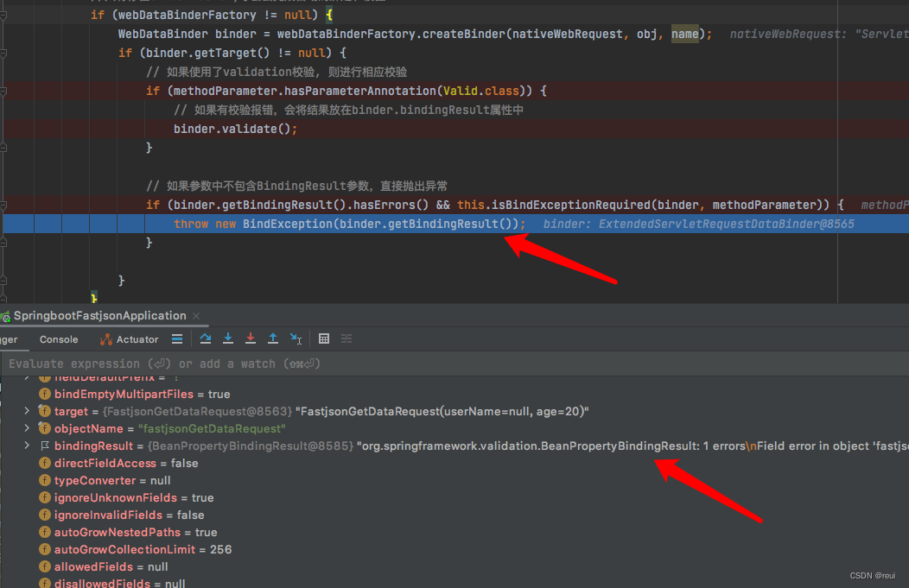This screenshot has height=588, width=909.
Task: Click the Run to Cursor icon
Action: (x=296, y=338)
